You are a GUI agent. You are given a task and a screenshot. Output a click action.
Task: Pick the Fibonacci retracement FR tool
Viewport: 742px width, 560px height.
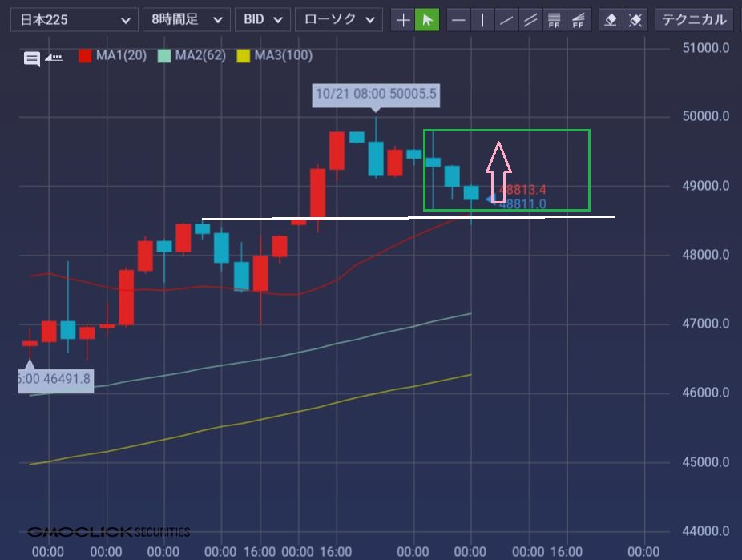(553, 20)
